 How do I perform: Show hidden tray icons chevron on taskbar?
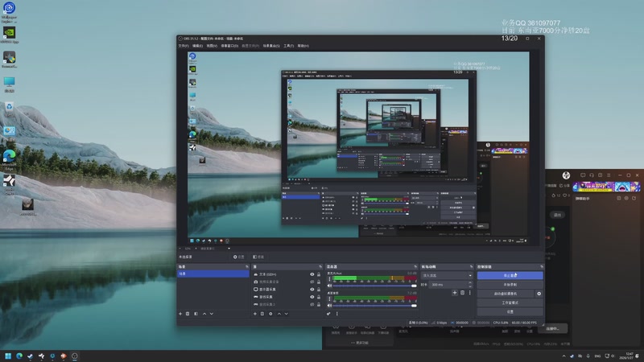point(564,356)
